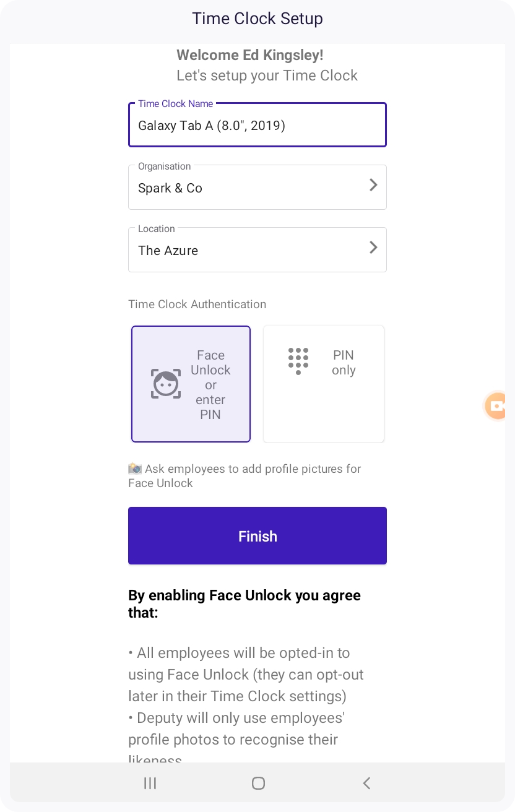
Task: Open the floating chat assistant bubble
Action: coord(496,406)
